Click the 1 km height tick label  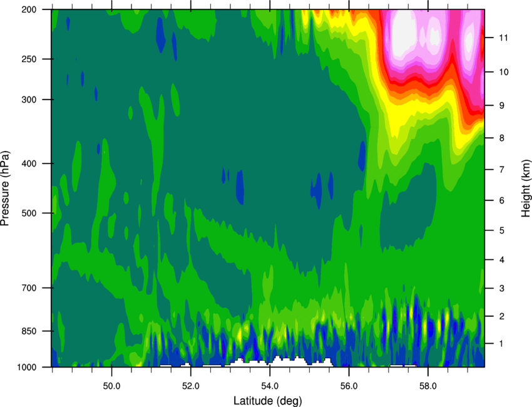[502, 344]
